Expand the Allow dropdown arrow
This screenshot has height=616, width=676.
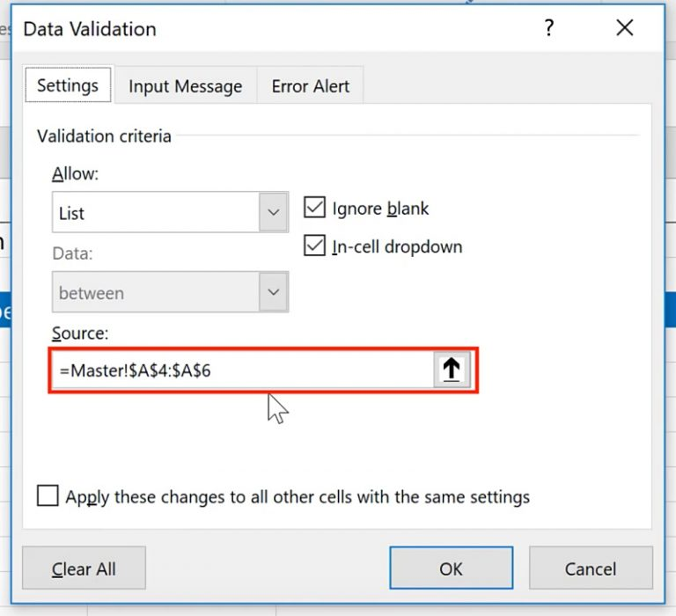[x=274, y=213]
